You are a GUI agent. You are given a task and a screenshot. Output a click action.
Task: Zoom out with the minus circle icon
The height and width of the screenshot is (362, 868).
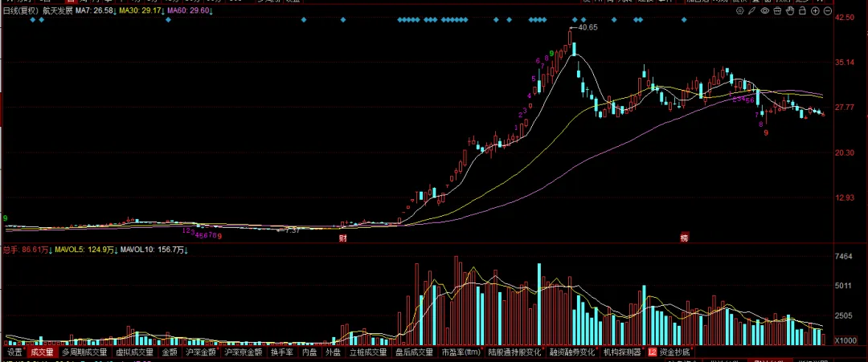coord(828,10)
